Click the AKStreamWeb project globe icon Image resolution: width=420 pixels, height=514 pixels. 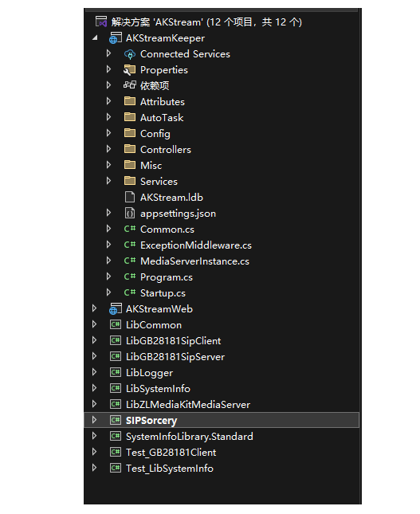pyautogui.click(x=116, y=308)
